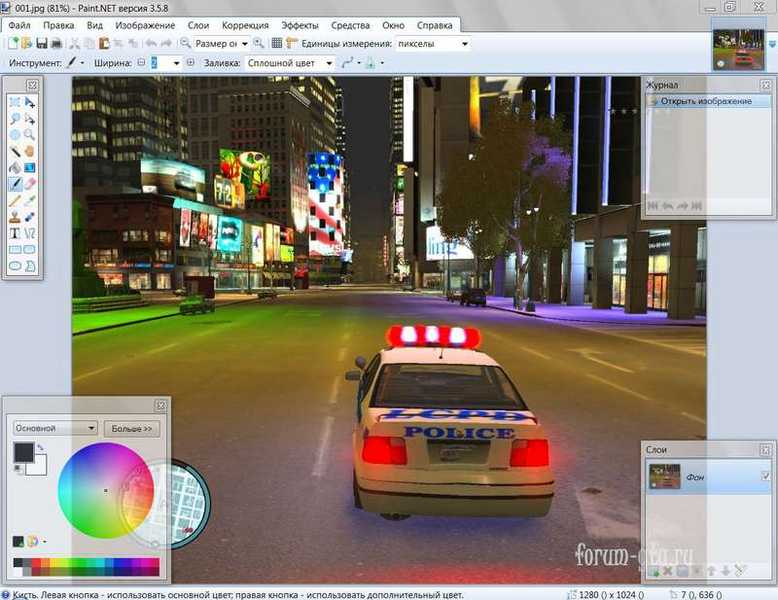The image size is (778, 600).
Task: Toggle visibility checkbox of the Фон layer
Action: [x=765, y=476]
